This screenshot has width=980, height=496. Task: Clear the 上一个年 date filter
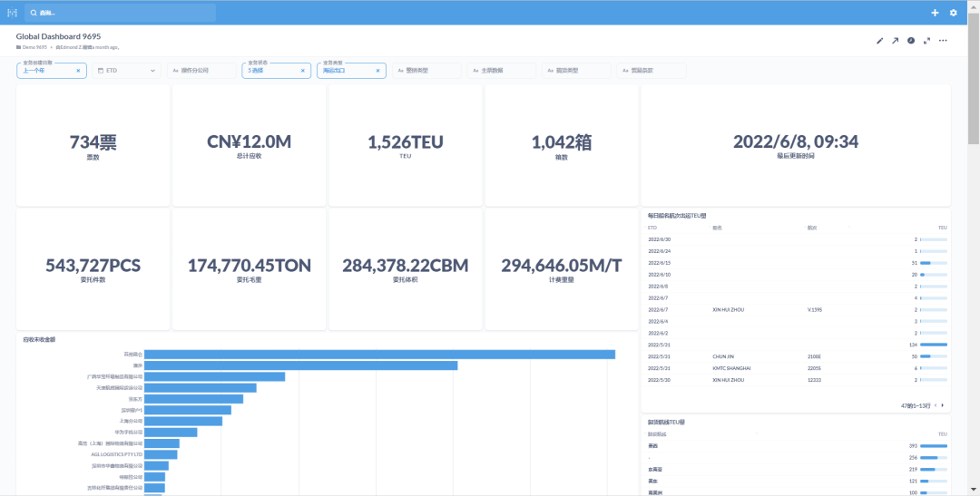coord(78,71)
